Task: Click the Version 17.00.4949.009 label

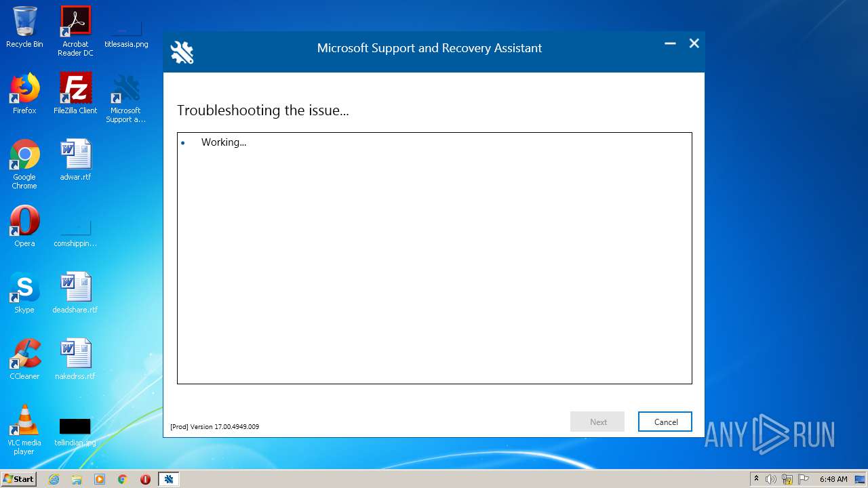Action: [x=214, y=427]
